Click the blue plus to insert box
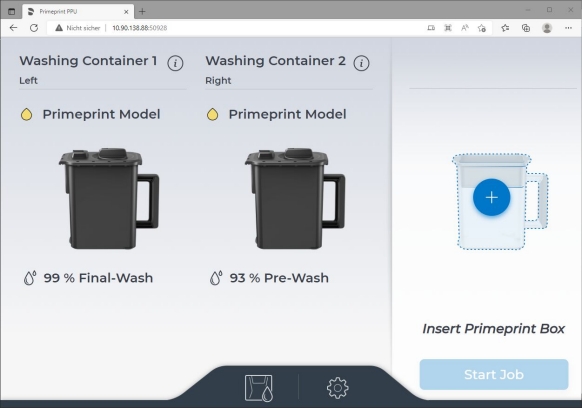Screen dimensions: 582x408 tap(491, 197)
